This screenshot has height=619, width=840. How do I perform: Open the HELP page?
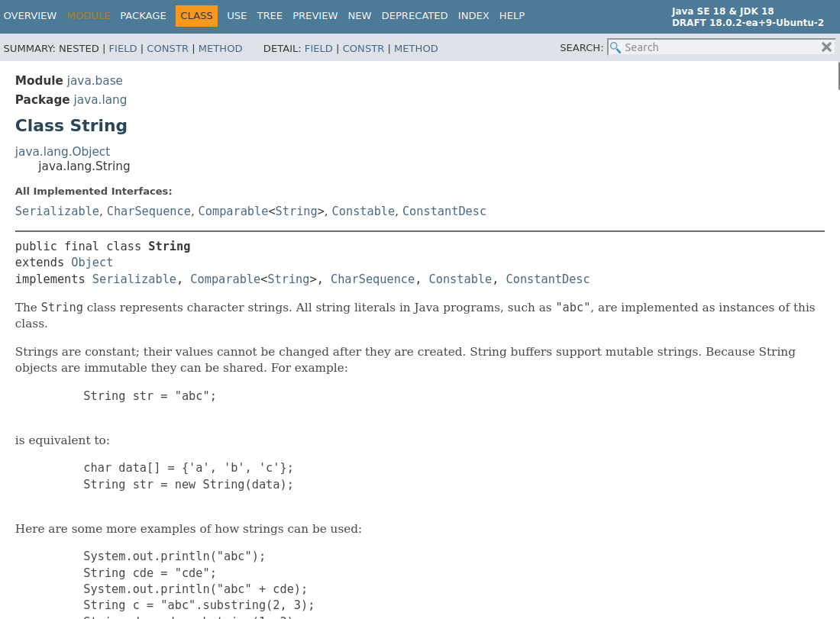click(x=512, y=15)
